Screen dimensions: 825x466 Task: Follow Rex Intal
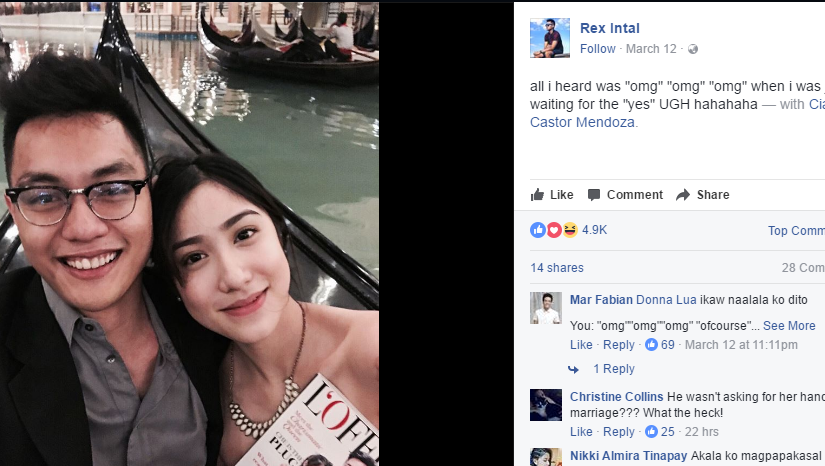coord(598,49)
